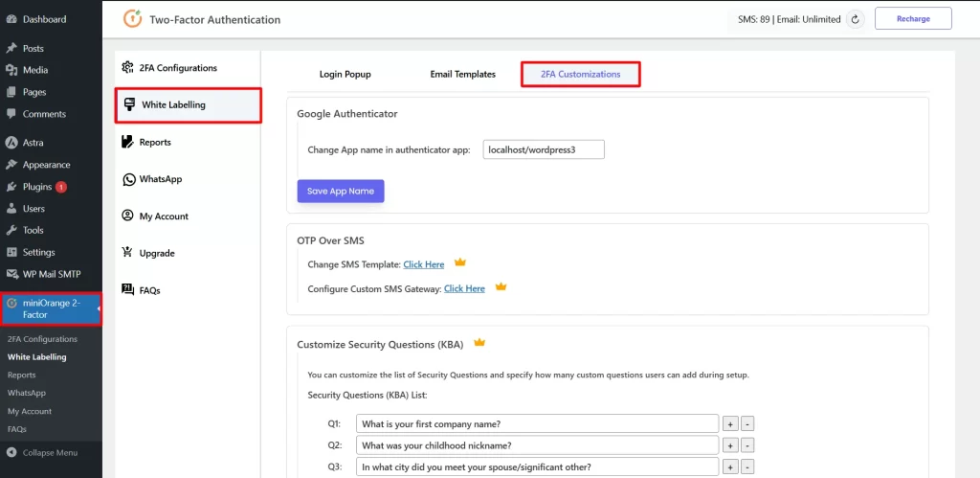
Task: Click the Plugins plug icon
Action: [x=11, y=187]
